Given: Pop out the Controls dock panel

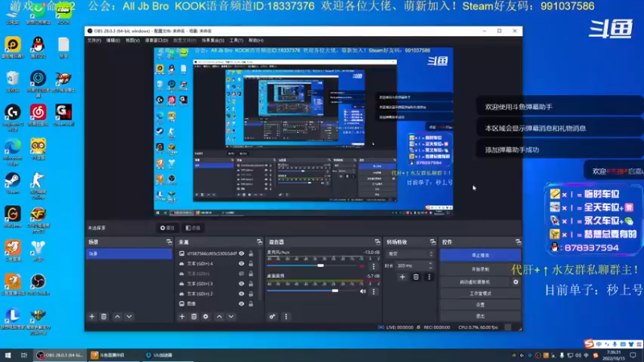Looking at the screenshot, I should click(518, 242).
